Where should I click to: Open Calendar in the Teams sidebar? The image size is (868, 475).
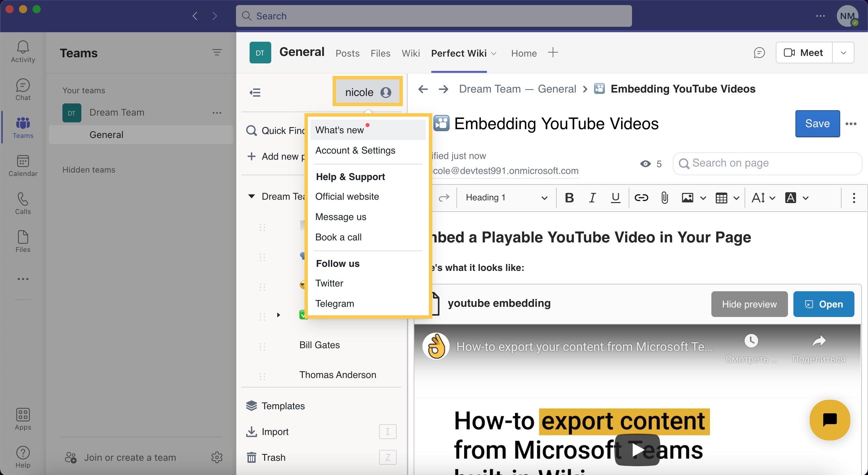coord(23,166)
